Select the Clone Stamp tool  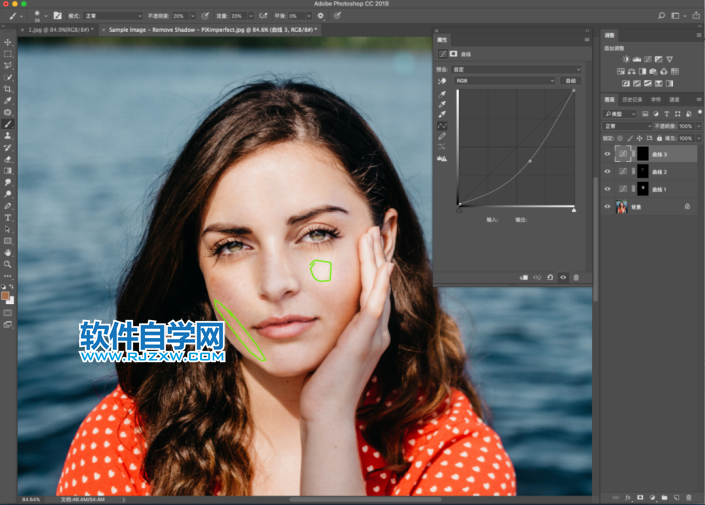point(8,136)
